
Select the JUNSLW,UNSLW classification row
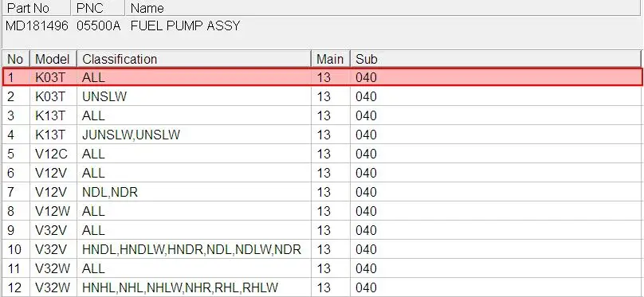pos(322,135)
